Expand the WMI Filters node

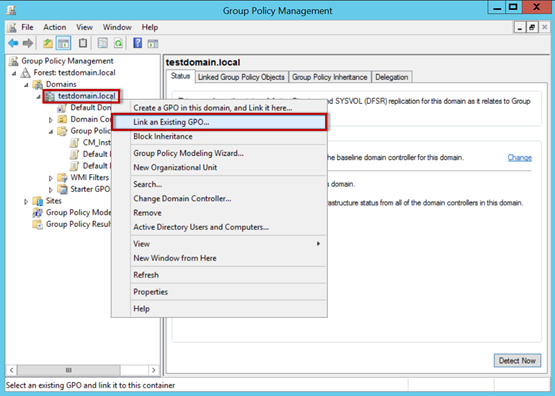click(51, 178)
